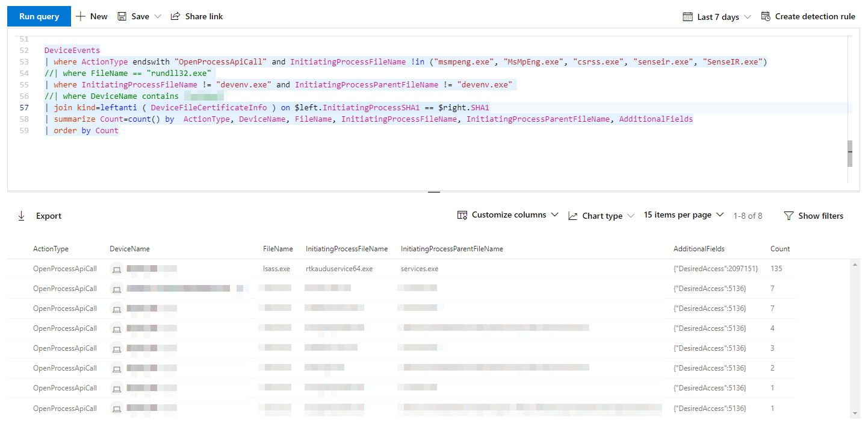
Task: Select the lsass.exe file name cell
Action: 276,269
